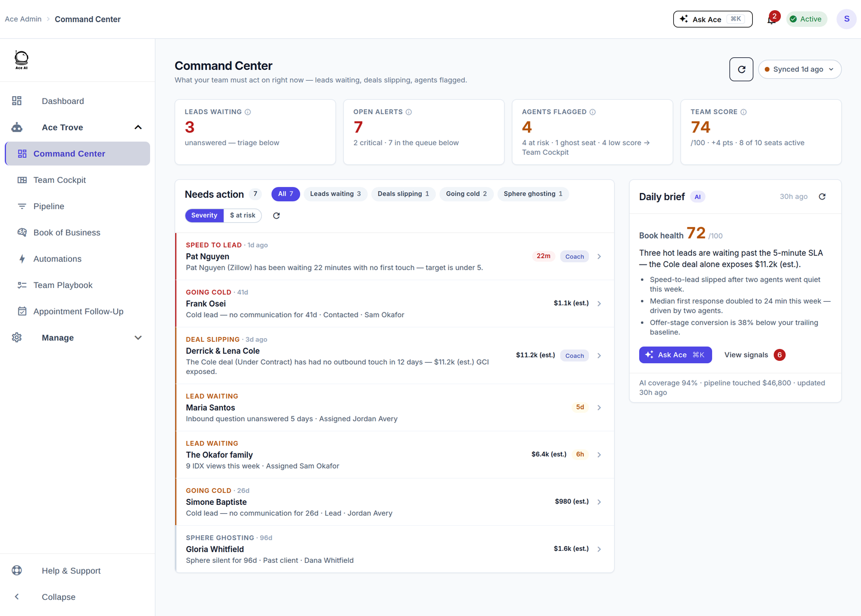
Task: Filter by Sphere ghosting 1
Action: click(533, 194)
